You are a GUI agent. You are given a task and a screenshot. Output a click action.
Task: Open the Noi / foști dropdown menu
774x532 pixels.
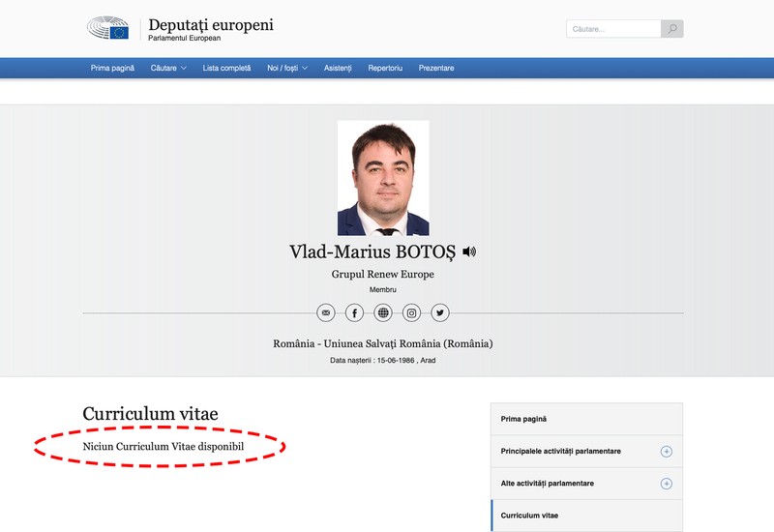(x=287, y=68)
